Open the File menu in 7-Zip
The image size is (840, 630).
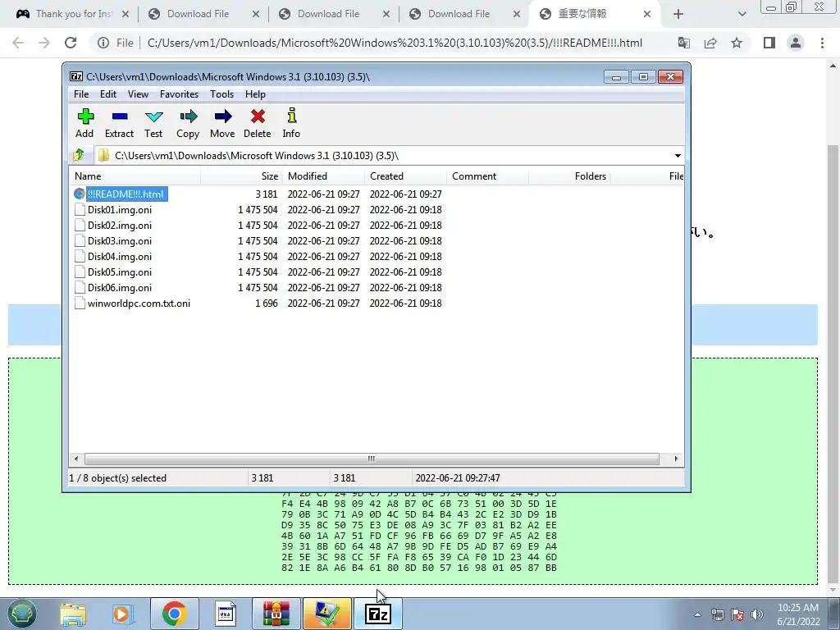pos(81,94)
